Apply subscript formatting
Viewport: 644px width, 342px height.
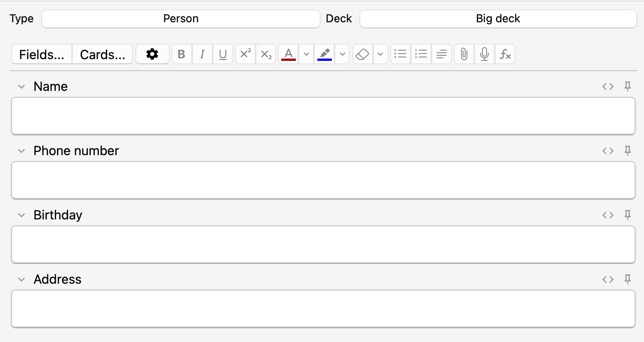[x=266, y=54]
